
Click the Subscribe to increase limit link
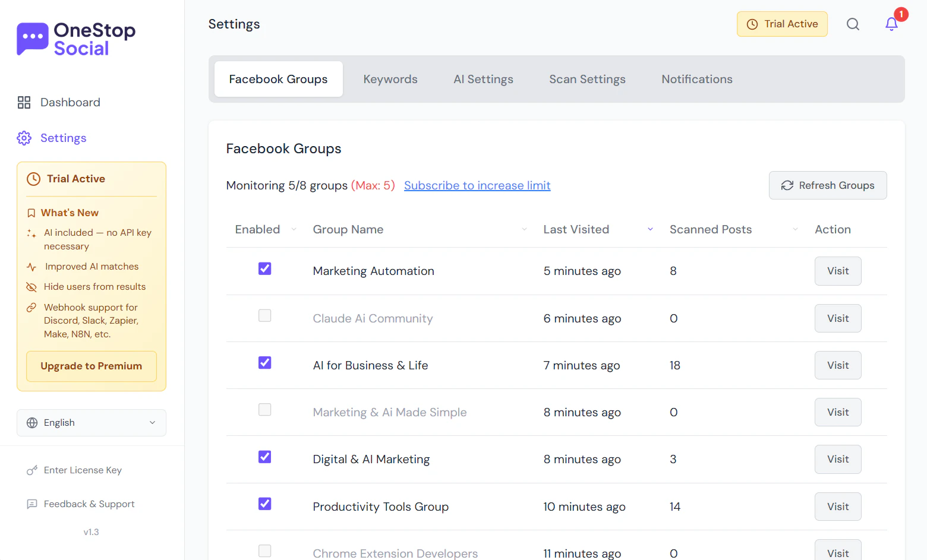[477, 185]
